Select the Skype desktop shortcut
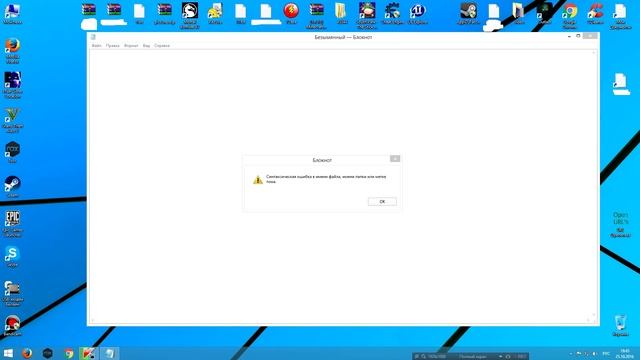Image resolution: width=640 pixels, height=360 pixels. 12,256
